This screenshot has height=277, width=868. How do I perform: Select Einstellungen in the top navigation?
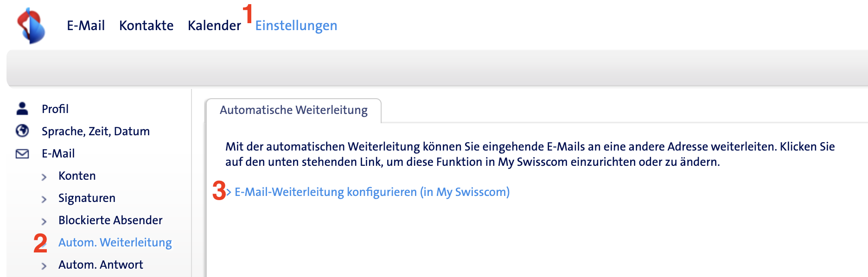(296, 25)
